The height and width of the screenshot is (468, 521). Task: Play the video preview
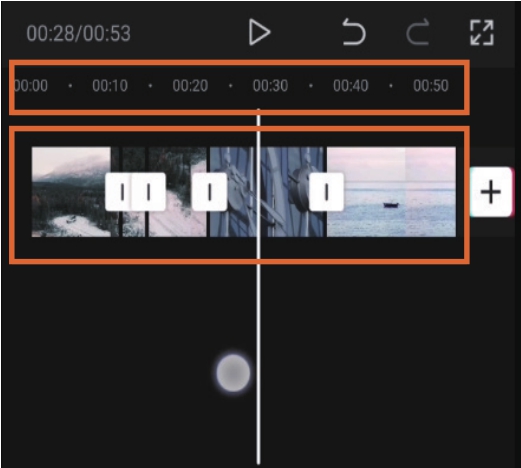coord(260,32)
